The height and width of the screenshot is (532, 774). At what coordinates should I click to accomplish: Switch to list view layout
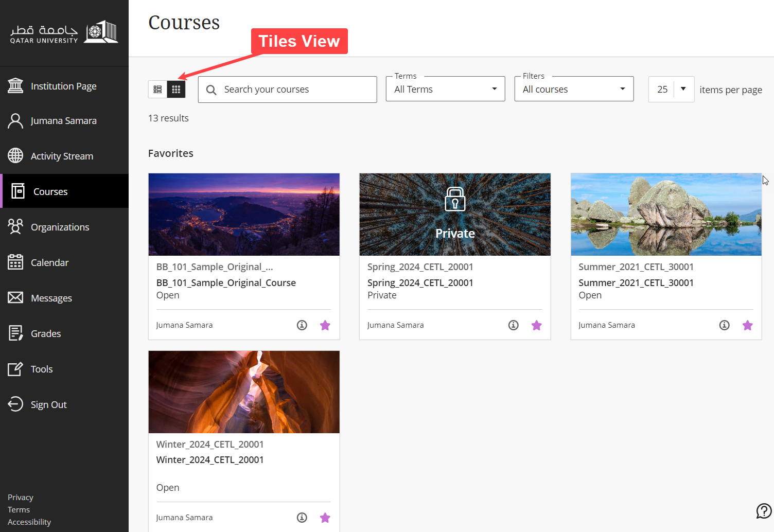coord(157,90)
